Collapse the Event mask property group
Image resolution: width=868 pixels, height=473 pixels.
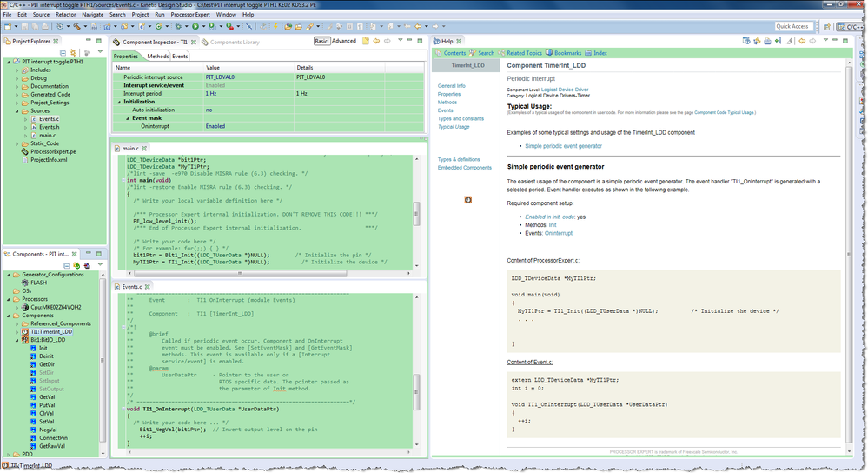[x=128, y=118]
